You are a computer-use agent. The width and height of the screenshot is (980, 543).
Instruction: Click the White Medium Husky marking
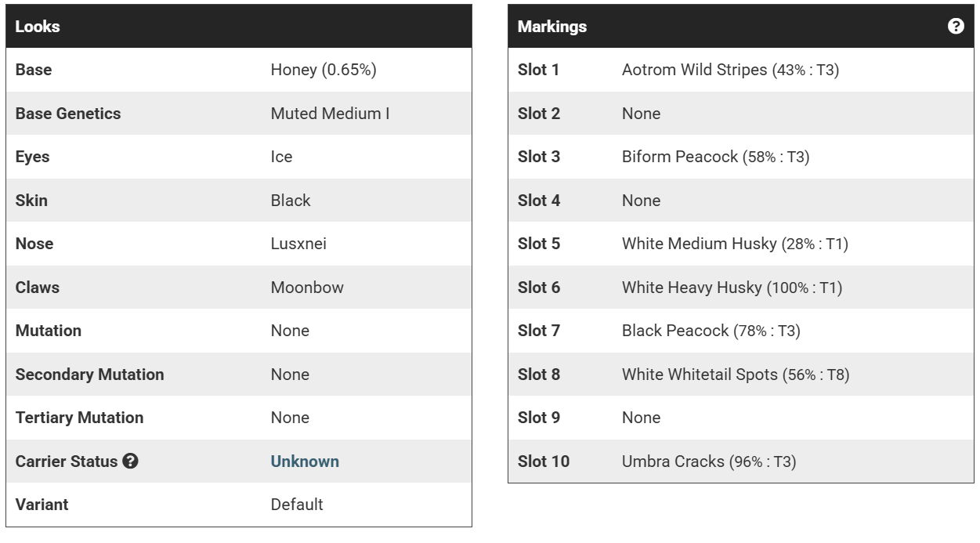tap(699, 244)
